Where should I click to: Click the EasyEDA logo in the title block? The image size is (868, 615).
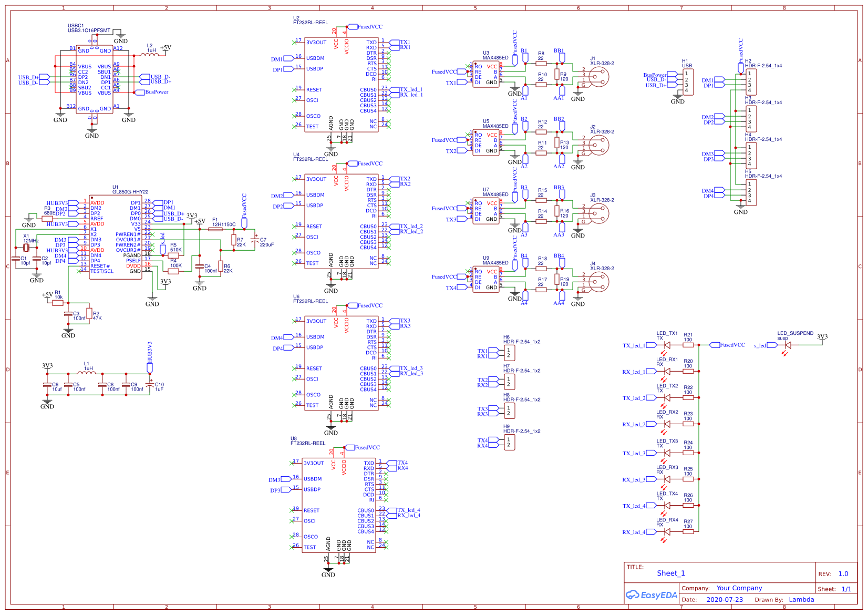pyautogui.click(x=652, y=594)
